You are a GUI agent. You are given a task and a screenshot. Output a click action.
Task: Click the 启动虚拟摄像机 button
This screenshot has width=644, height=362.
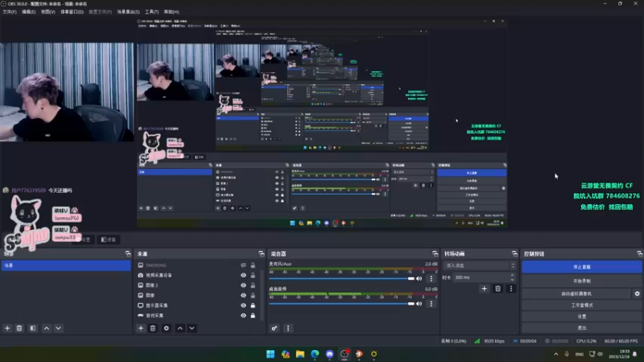(x=576, y=294)
